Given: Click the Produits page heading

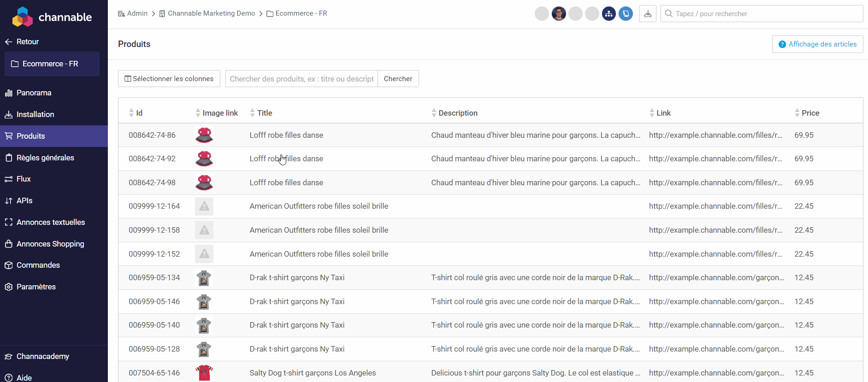Looking at the screenshot, I should pyautogui.click(x=134, y=44).
